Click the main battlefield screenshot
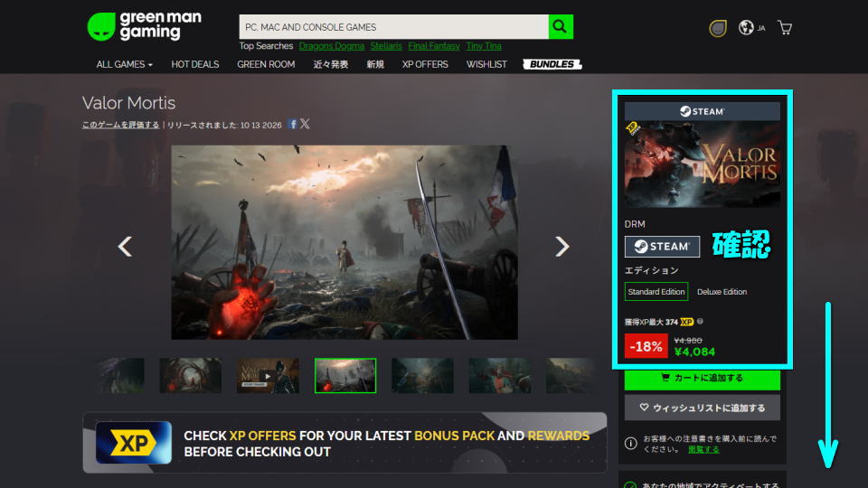The width and height of the screenshot is (868, 488). (x=344, y=242)
